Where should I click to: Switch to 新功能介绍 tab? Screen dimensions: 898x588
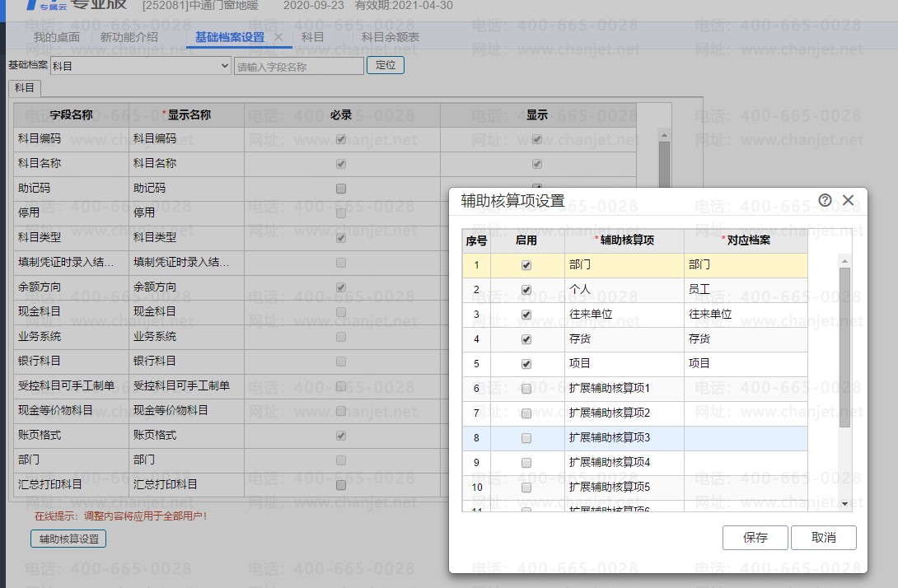click(129, 37)
